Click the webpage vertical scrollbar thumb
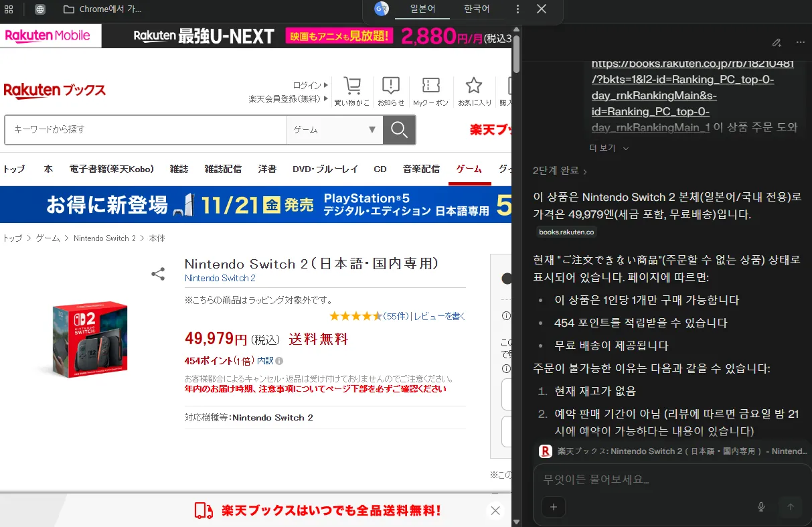 (x=516, y=54)
